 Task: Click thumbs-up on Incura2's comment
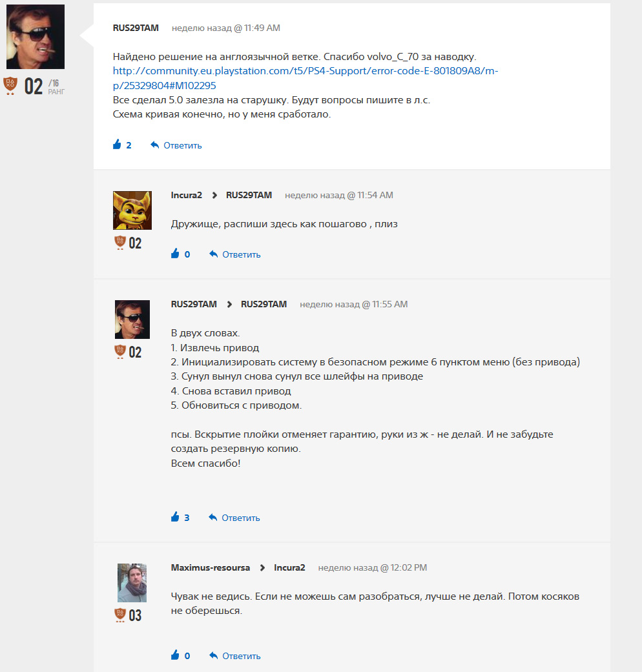point(175,254)
